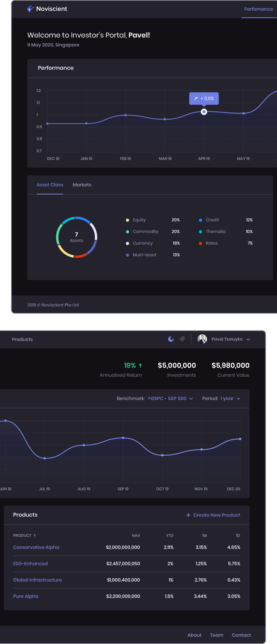Click the Equity 20% legend label
This screenshot has width=277, height=644.
click(139, 220)
